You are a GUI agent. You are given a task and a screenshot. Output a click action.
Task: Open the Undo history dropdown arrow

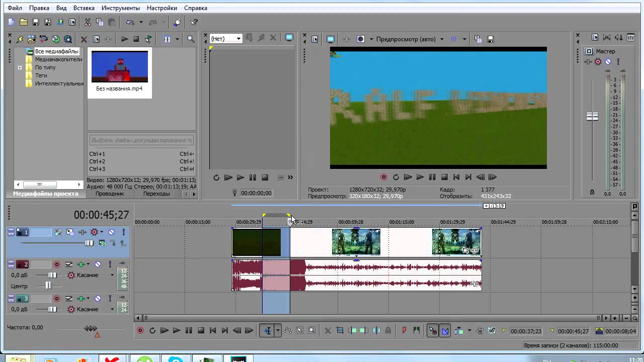pos(141,22)
